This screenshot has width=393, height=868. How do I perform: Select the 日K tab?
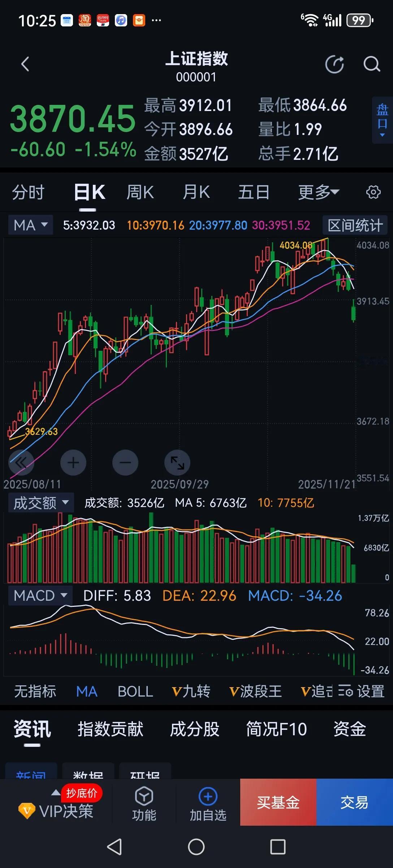(89, 192)
